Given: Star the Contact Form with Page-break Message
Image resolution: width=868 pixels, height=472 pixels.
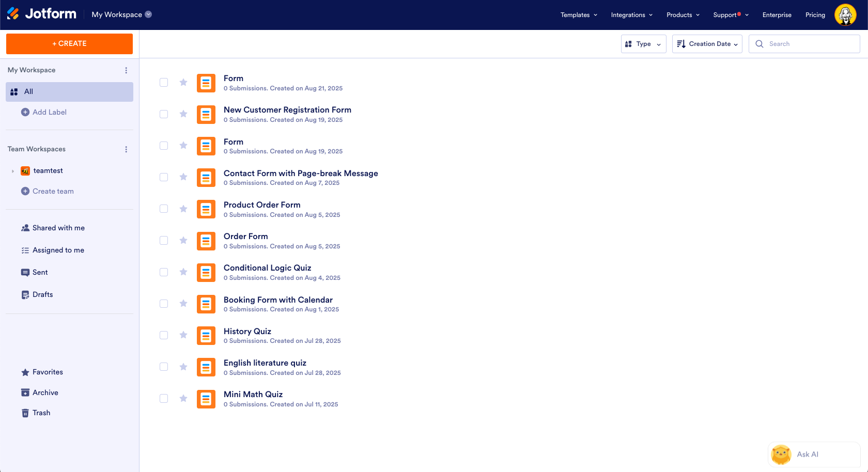Looking at the screenshot, I should point(183,177).
